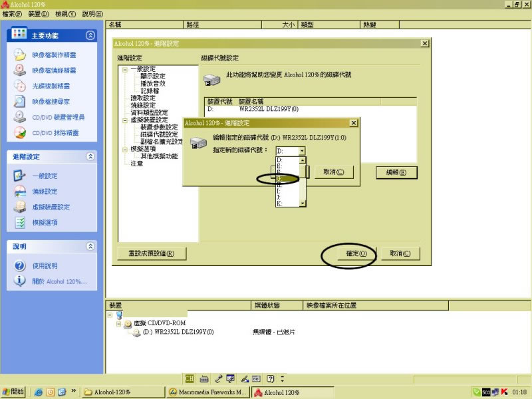The height and width of the screenshot is (399, 532).
Task: Select 記錄檔 in the settings tree
Action: 150,91
